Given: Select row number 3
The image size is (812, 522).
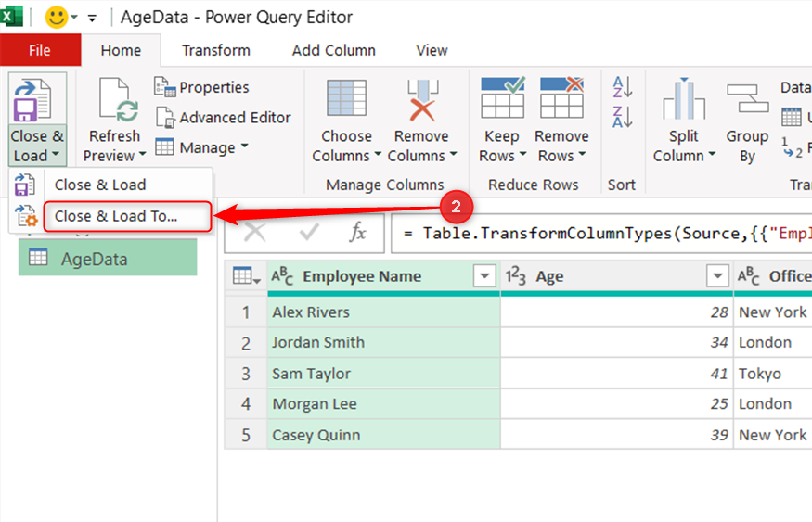Looking at the screenshot, I should 246,374.
